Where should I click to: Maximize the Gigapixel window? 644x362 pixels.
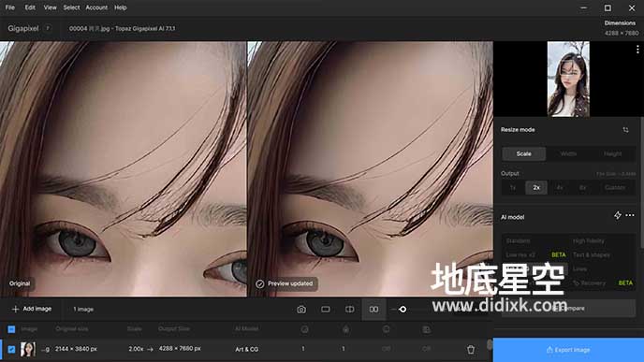point(607,7)
